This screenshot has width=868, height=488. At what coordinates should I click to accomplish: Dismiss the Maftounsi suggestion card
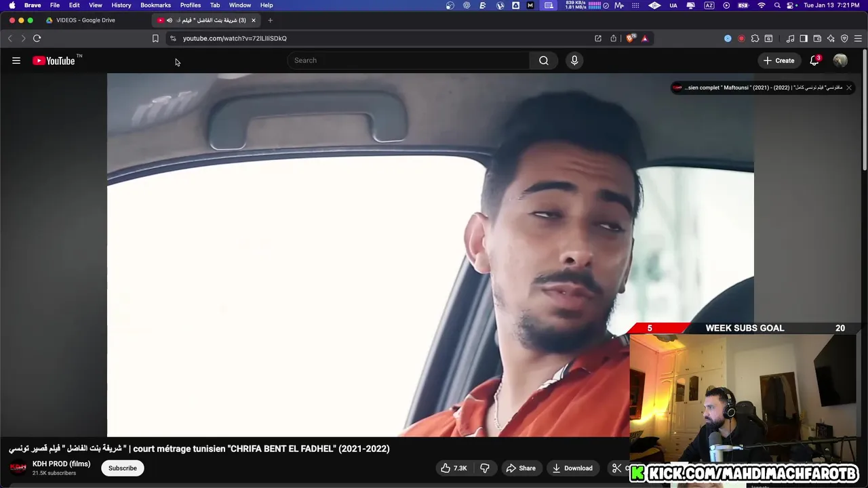(x=848, y=87)
